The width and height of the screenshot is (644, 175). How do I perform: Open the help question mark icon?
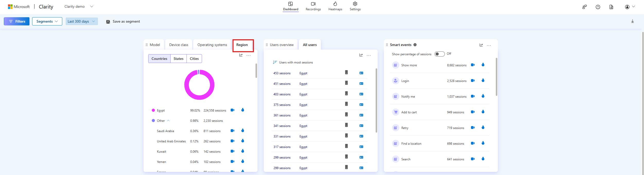(x=598, y=7)
